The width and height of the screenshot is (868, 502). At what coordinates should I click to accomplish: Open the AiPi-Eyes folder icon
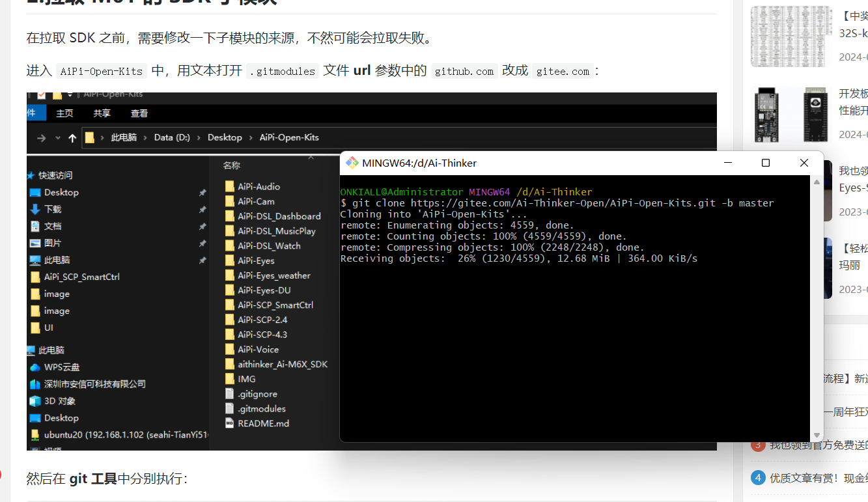click(x=229, y=260)
